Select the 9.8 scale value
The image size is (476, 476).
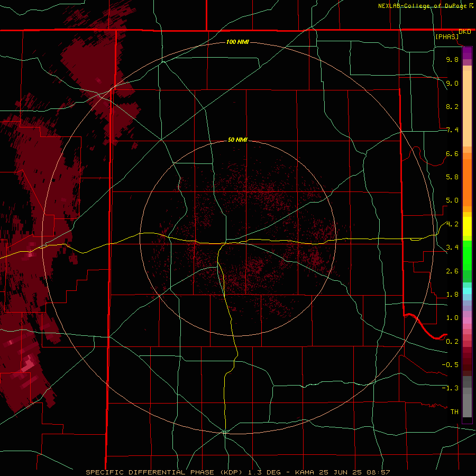[452, 59]
